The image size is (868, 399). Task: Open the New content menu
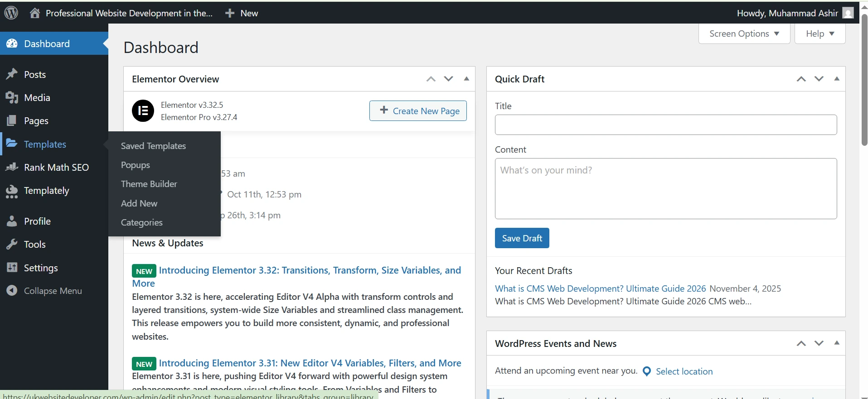tap(242, 13)
